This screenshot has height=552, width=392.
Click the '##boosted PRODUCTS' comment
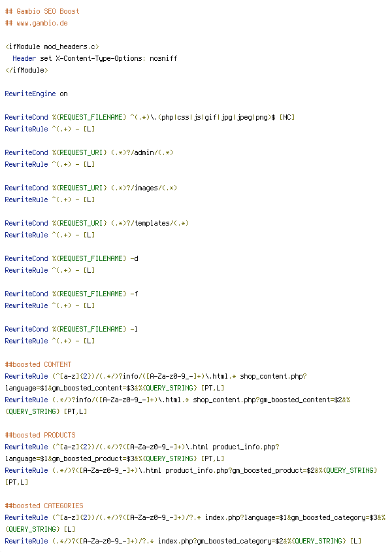coord(40,435)
